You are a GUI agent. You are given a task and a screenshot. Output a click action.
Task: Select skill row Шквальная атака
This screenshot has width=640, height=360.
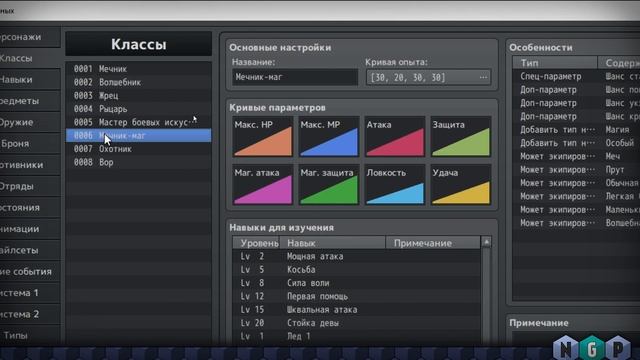click(357, 309)
